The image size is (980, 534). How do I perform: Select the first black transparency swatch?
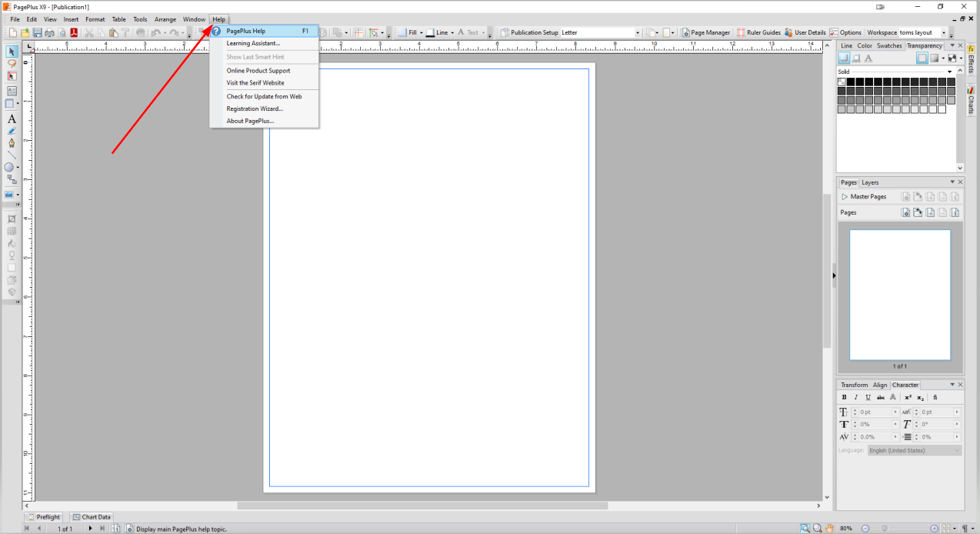pyautogui.click(x=851, y=82)
